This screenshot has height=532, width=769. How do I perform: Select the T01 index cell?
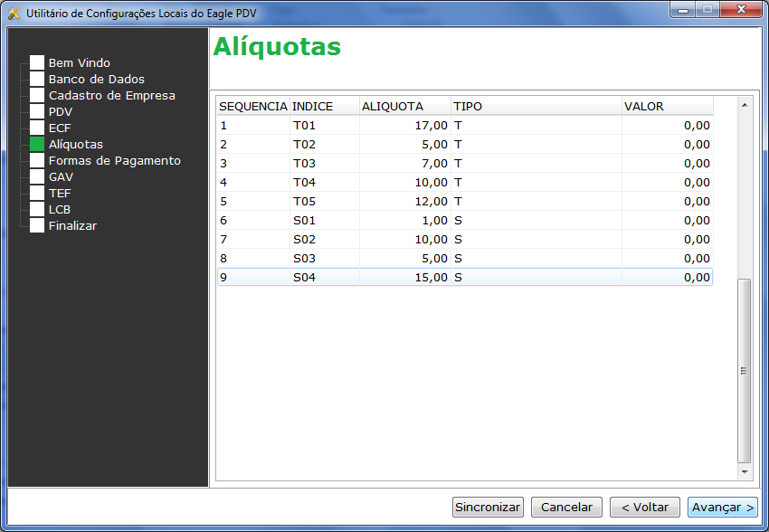(x=325, y=126)
